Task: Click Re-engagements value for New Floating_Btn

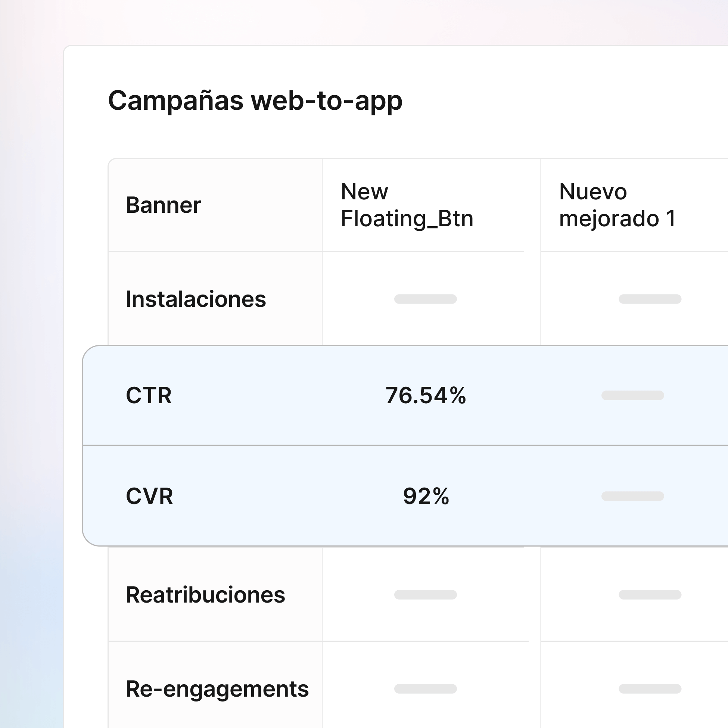Action: tap(426, 689)
